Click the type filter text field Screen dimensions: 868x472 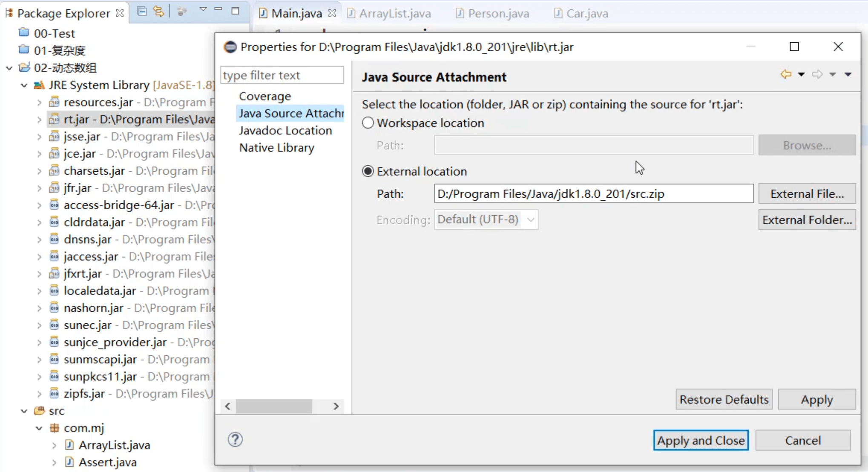[282, 75]
